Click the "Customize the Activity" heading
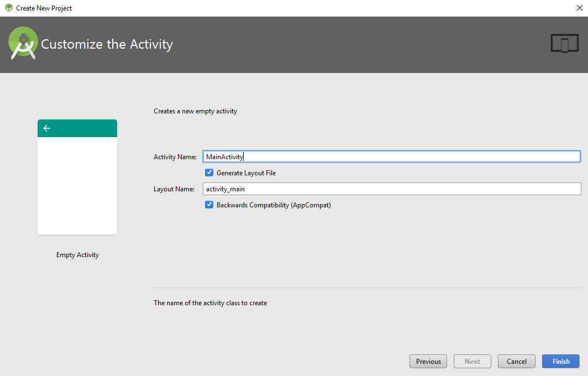The image size is (588, 376). [107, 44]
